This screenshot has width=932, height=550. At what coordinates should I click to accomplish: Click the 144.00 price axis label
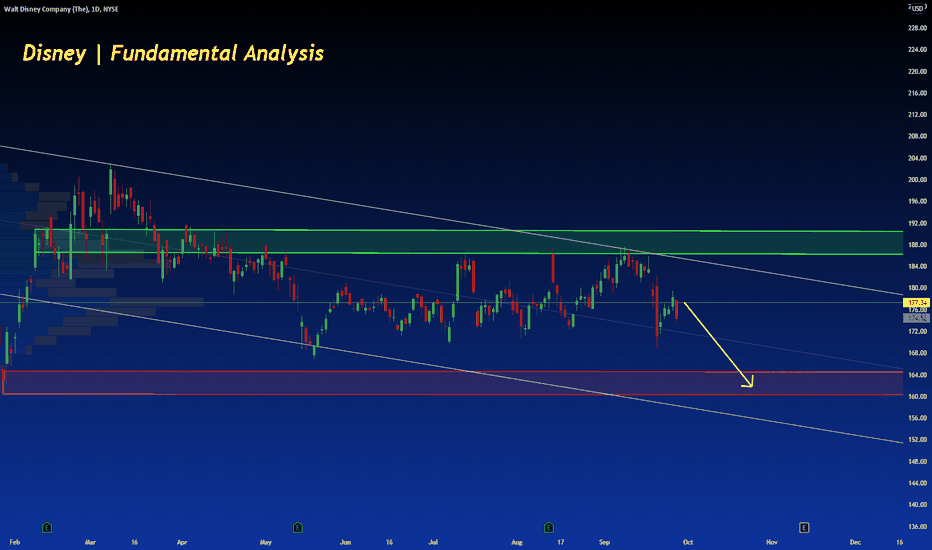pyautogui.click(x=917, y=483)
